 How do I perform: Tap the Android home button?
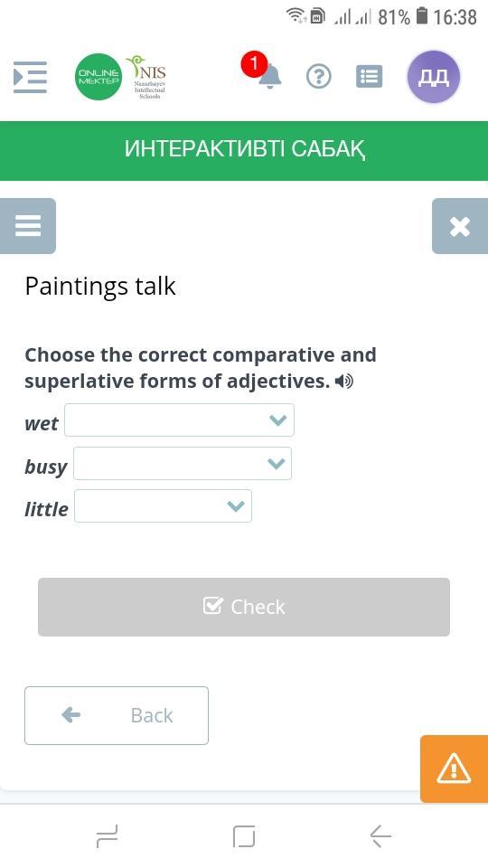244,835
